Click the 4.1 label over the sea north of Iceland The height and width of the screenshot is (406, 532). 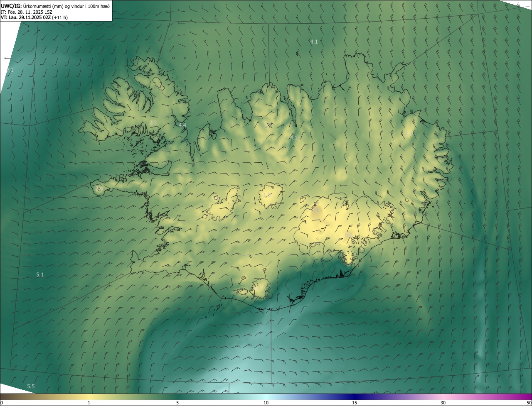(x=314, y=42)
